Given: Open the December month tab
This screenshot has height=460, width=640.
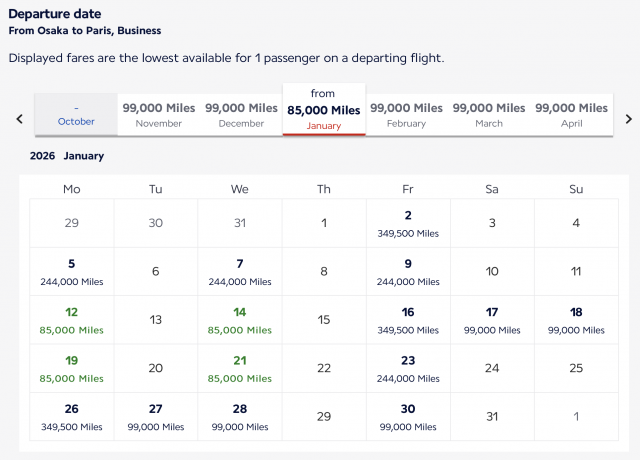Looking at the screenshot, I should tap(241, 115).
